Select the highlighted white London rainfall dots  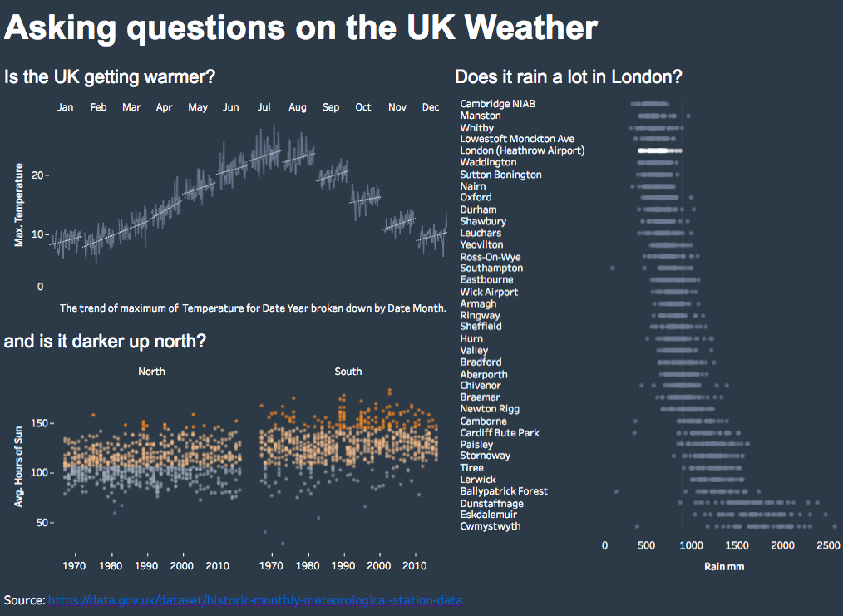point(659,151)
